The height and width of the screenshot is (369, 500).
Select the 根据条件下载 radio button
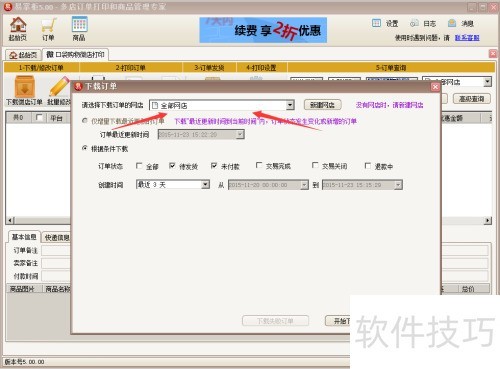(85, 148)
